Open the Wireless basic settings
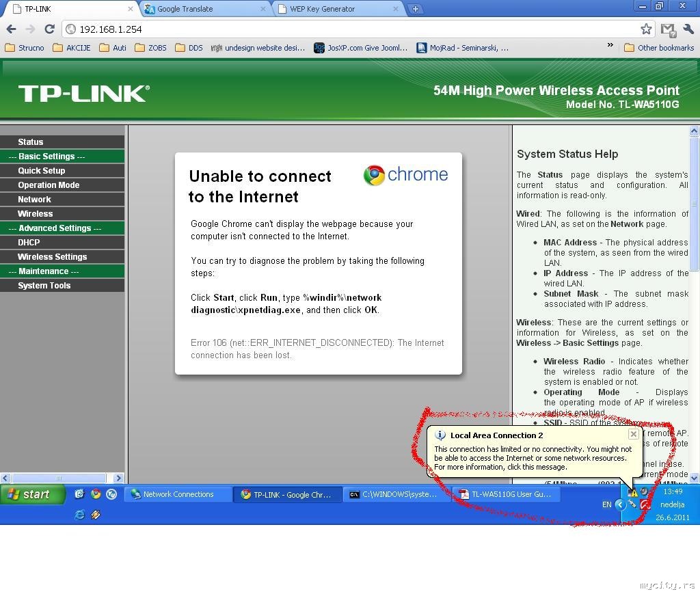Image resolution: width=700 pixels, height=594 pixels. [x=62, y=214]
